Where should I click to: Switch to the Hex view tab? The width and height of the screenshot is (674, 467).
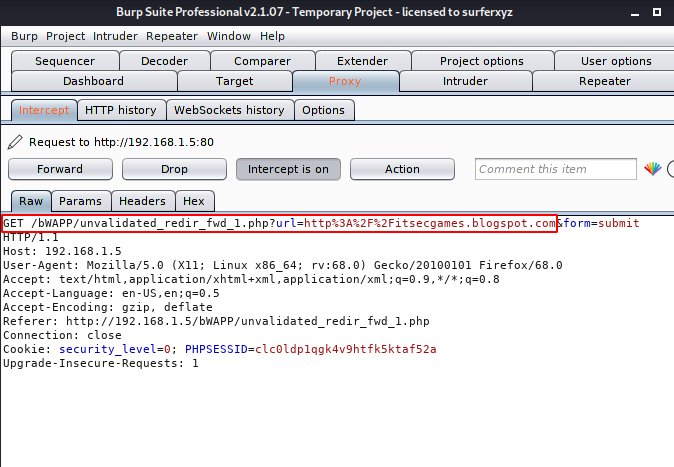[194, 201]
